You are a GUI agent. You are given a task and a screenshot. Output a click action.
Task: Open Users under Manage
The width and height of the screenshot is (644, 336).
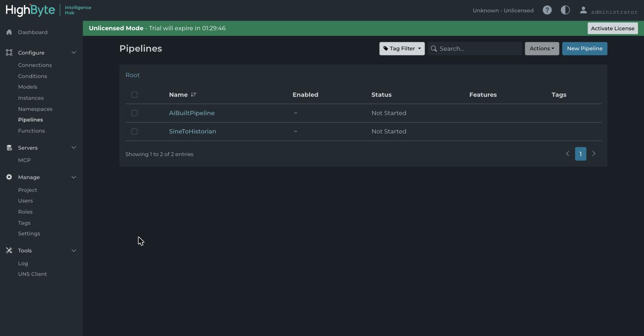tap(25, 200)
